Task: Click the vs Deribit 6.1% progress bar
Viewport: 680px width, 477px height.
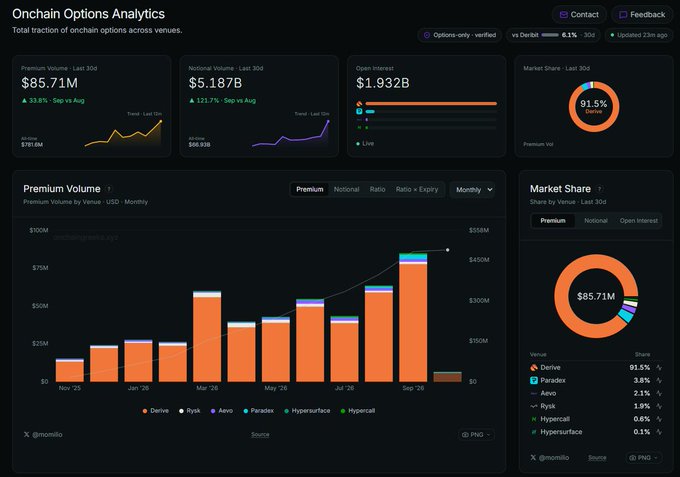Action: coord(550,35)
